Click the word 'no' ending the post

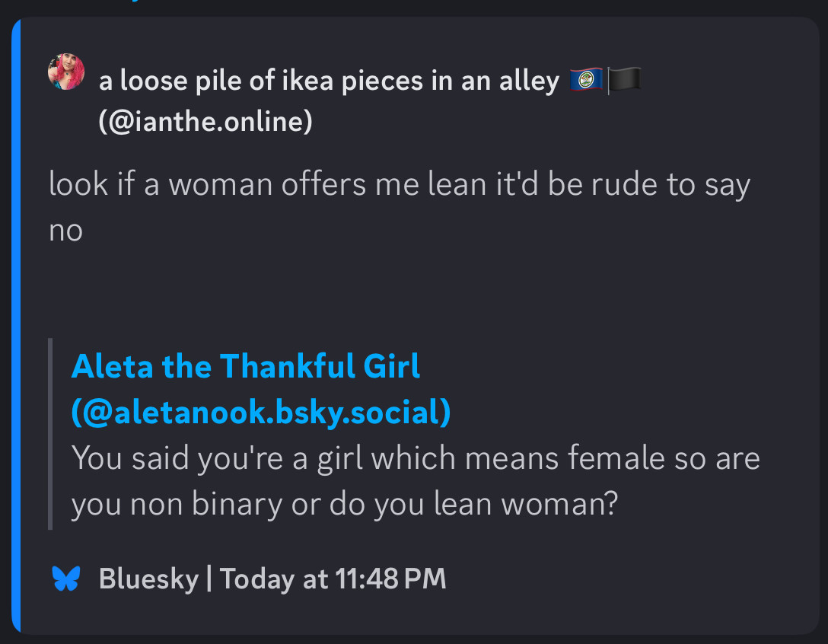tap(65, 230)
